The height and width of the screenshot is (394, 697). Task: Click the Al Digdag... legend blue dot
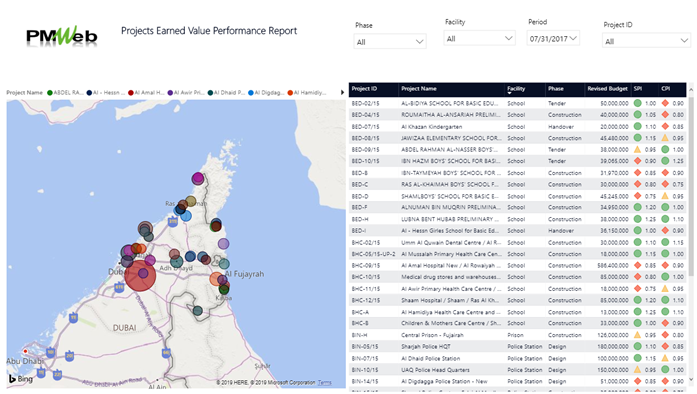pyautogui.click(x=251, y=92)
